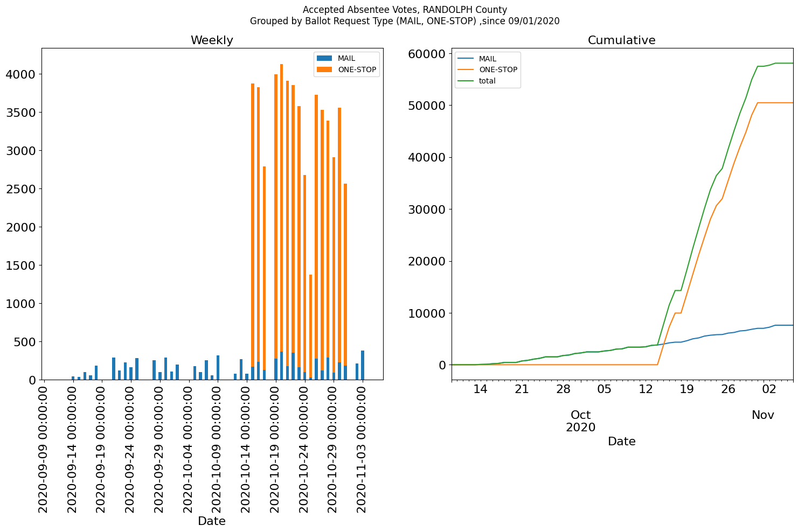The height and width of the screenshot is (532, 798).
Task: Click the '19' tick label on the Cumulative x-axis
Action: 686,389
